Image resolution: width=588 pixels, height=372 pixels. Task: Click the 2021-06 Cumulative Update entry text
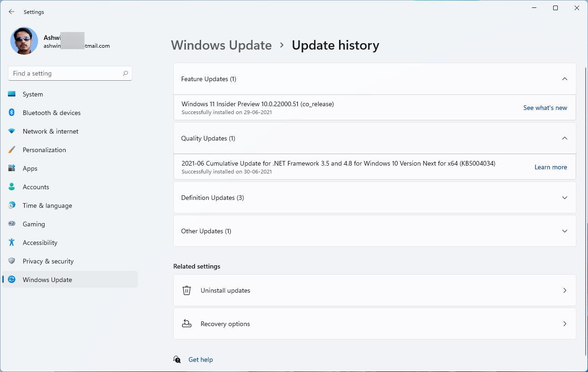(338, 163)
